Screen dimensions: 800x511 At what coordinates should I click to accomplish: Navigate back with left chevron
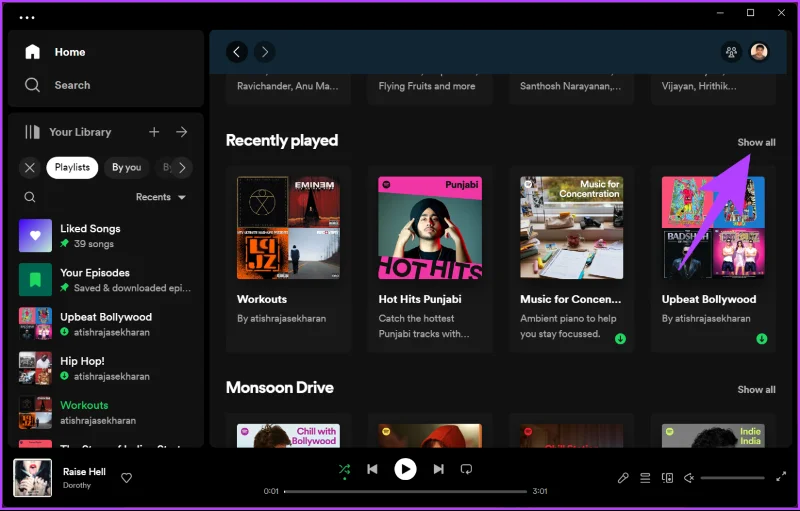tap(237, 52)
